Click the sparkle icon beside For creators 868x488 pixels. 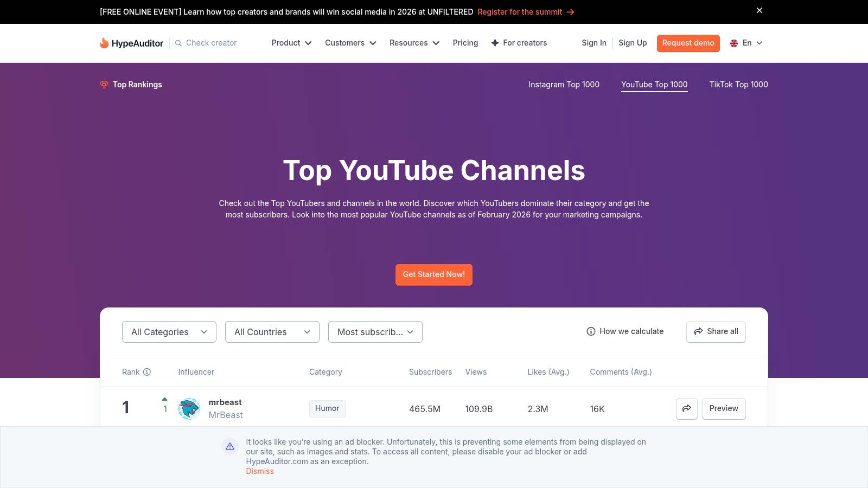[495, 43]
